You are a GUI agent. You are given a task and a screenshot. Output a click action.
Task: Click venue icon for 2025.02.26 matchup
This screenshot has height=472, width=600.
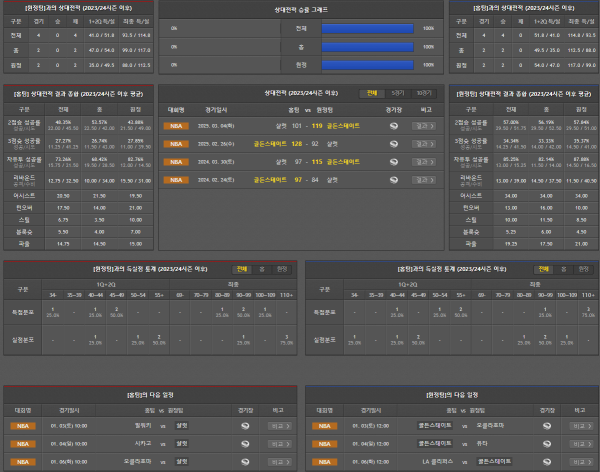click(x=393, y=143)
